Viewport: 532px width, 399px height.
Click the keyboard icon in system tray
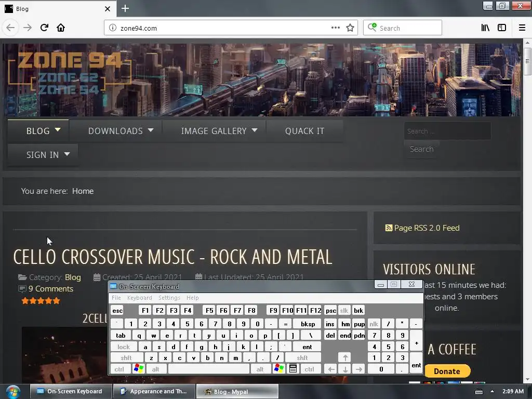(478, 392)
